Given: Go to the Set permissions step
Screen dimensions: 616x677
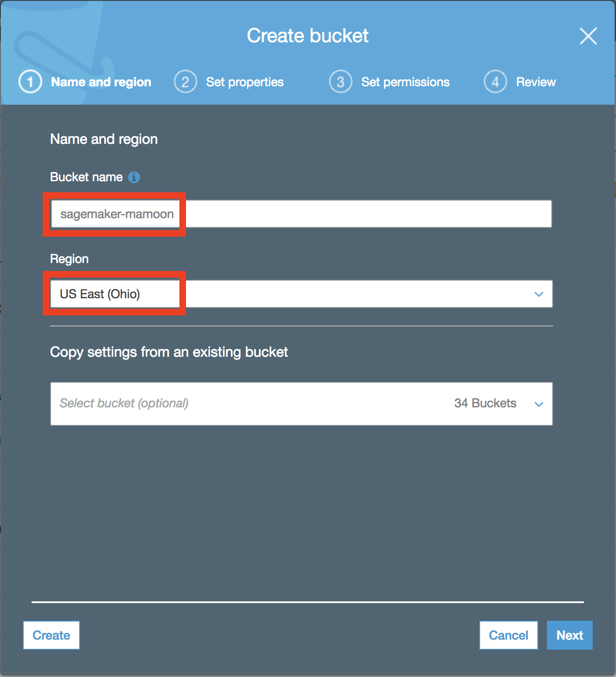Looking at the screenshot, I should pos(405,82).
